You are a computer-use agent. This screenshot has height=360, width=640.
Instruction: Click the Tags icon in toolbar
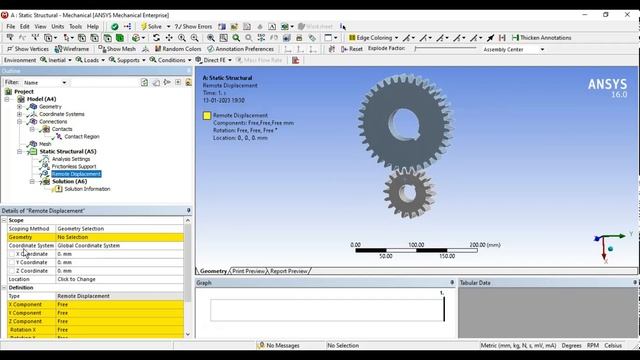(312, 38)
